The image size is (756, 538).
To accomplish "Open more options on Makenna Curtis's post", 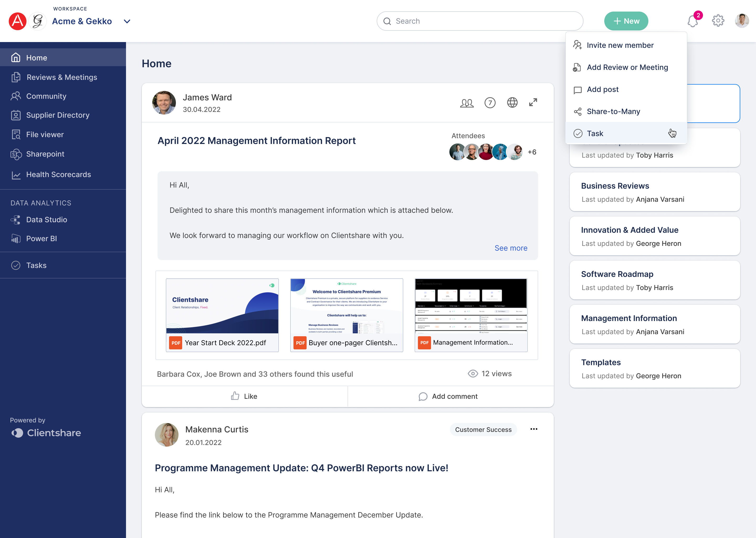I will 534,429.
